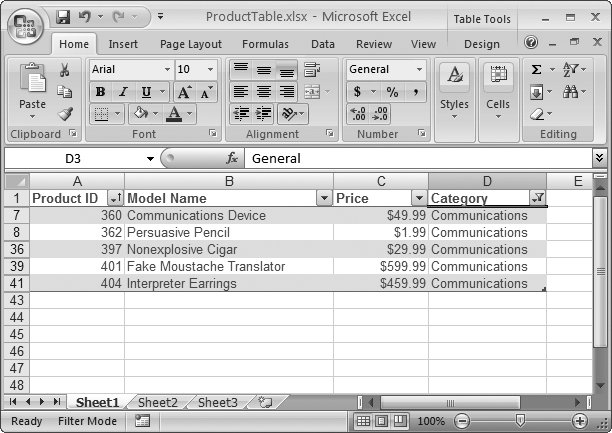Switch to the Review tab
612x433 pixels.
click(374, 44)
